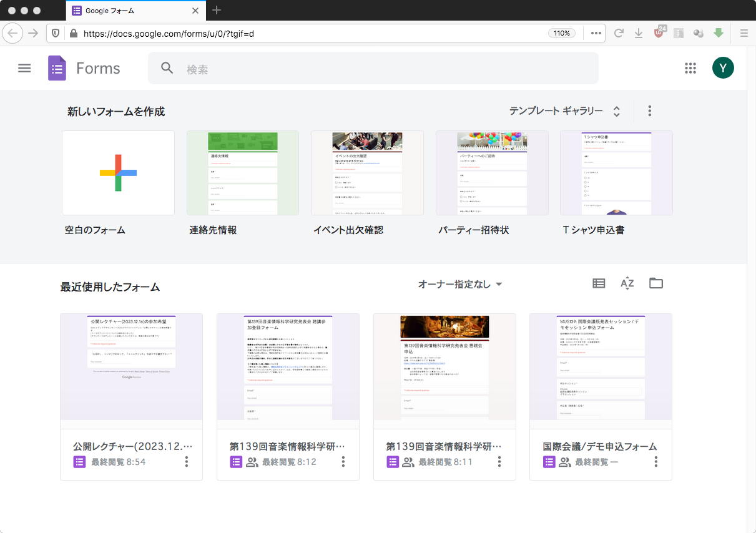Open the AZ sort options

(627, 283)
